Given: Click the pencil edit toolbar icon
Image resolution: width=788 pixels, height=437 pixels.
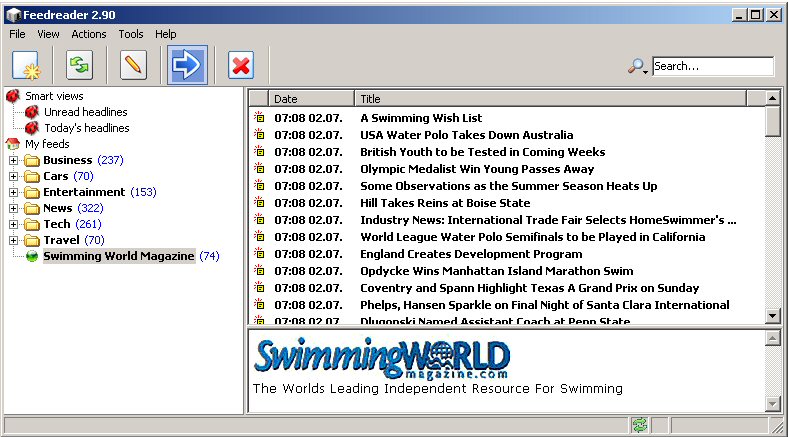Looking at the screenshot, I should click(x=133, y=66).
